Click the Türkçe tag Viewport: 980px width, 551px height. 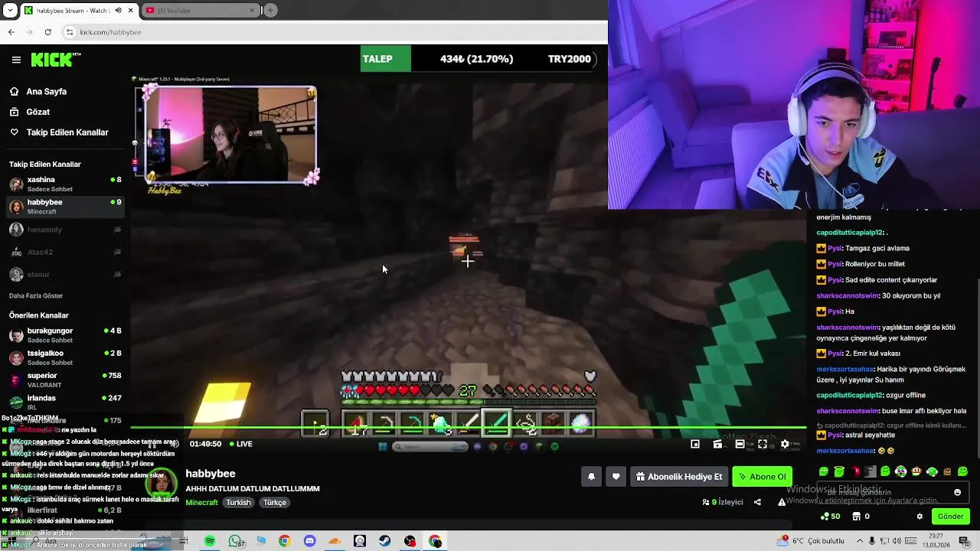coord(274,503)
